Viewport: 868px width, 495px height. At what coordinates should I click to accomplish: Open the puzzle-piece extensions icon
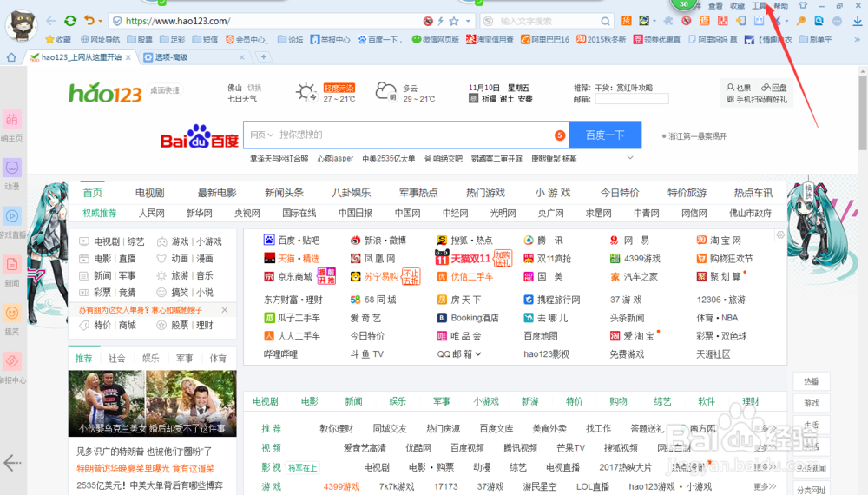pyautogui.click(x=668, y=21)
